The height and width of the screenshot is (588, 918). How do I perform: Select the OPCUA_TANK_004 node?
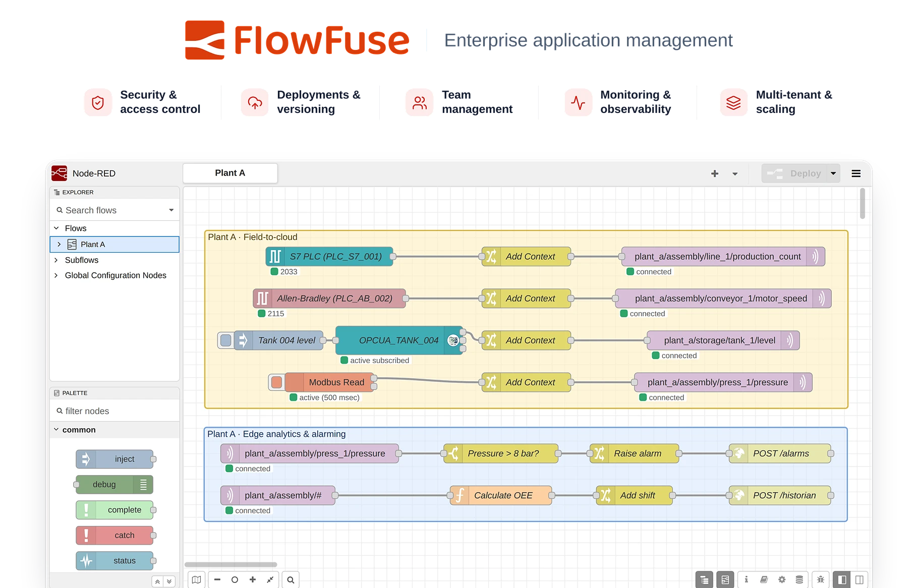[x=399, y=340]
